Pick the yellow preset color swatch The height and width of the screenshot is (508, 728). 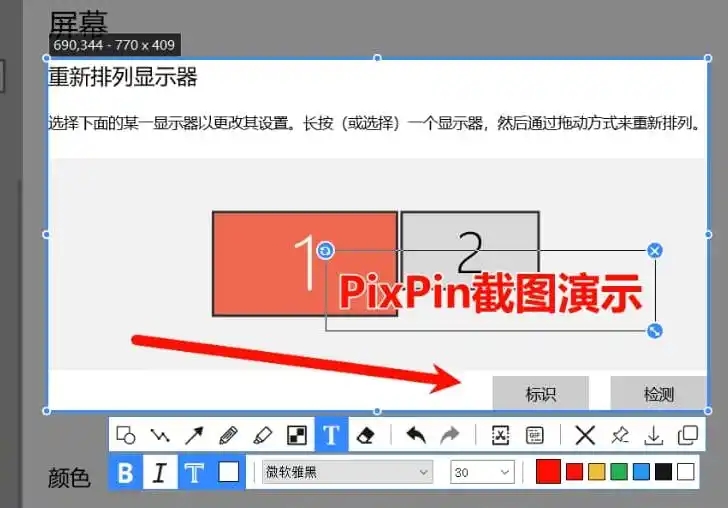597,472
